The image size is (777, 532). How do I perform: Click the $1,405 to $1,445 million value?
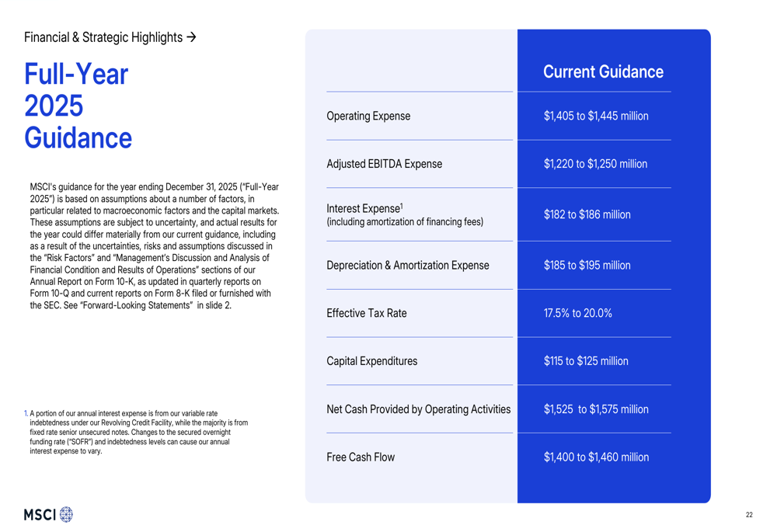[x=596, y=116]
